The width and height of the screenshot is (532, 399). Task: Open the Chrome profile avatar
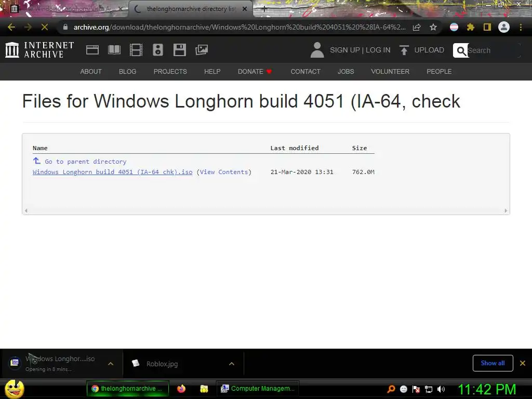[x=504, y=27]
